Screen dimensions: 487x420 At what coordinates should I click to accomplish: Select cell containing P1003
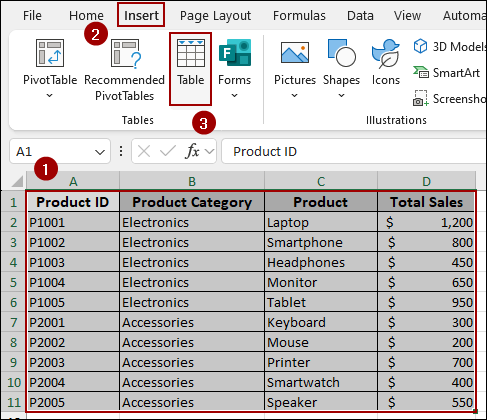(x=73, y=262)
